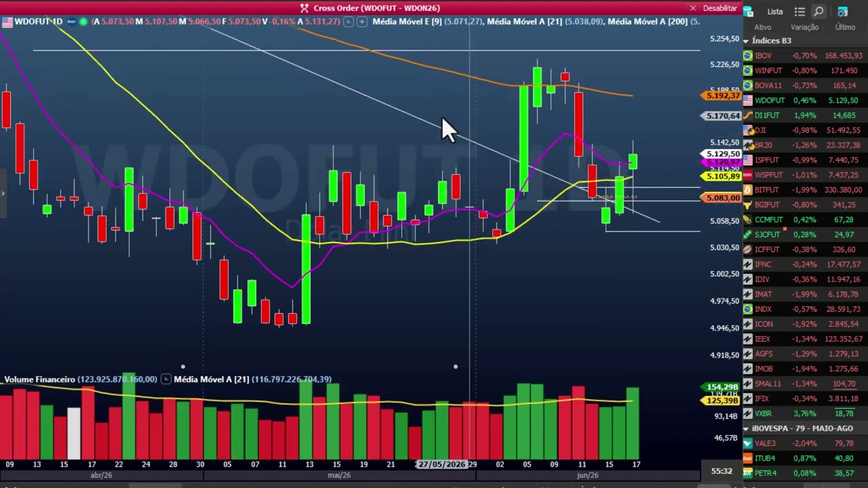Select the WINFUT row in watchlist
Viewport: 868px width, 488px height.
click(x=805, y=70)
